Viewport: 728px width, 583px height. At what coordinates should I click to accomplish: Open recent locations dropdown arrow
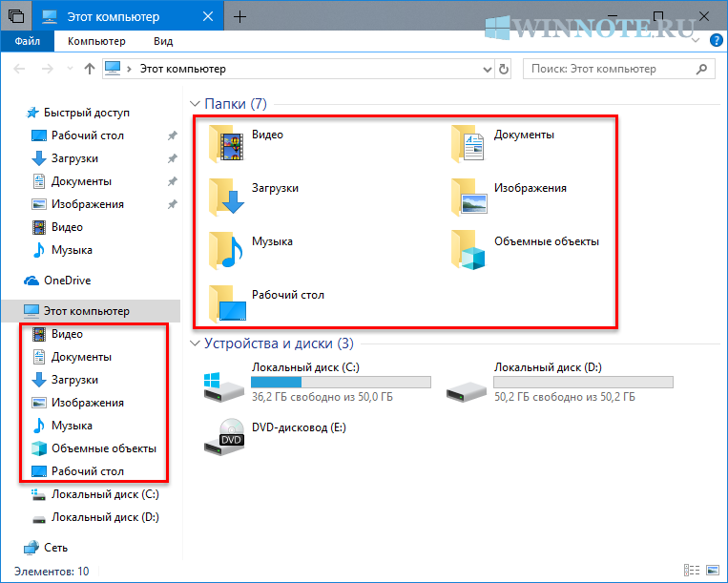[x=70, y=69]
